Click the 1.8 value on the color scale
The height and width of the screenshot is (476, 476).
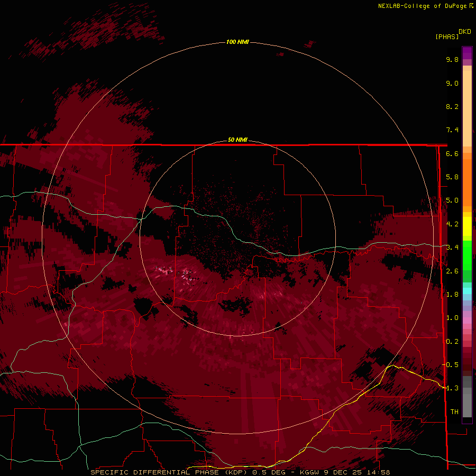452,295
